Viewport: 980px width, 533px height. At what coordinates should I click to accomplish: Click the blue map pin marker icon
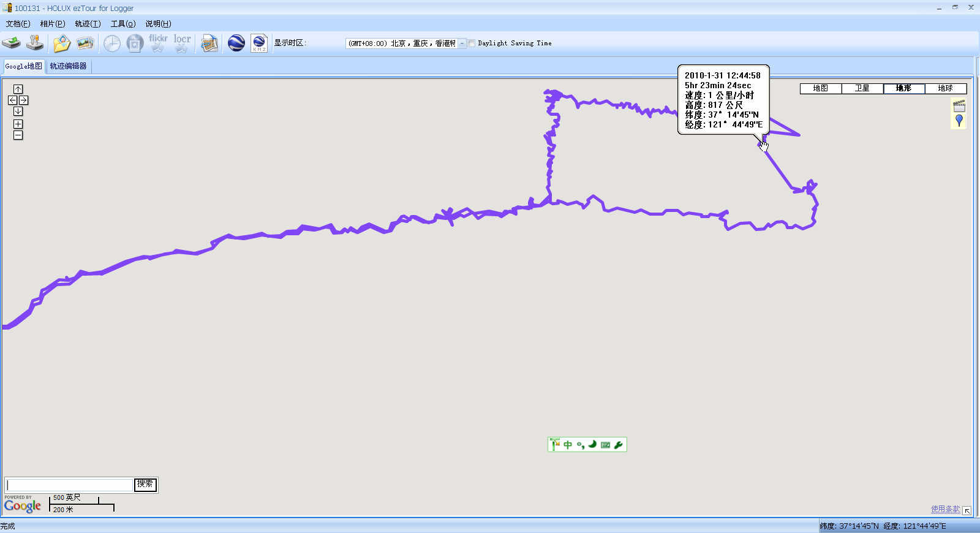(959, 121)
